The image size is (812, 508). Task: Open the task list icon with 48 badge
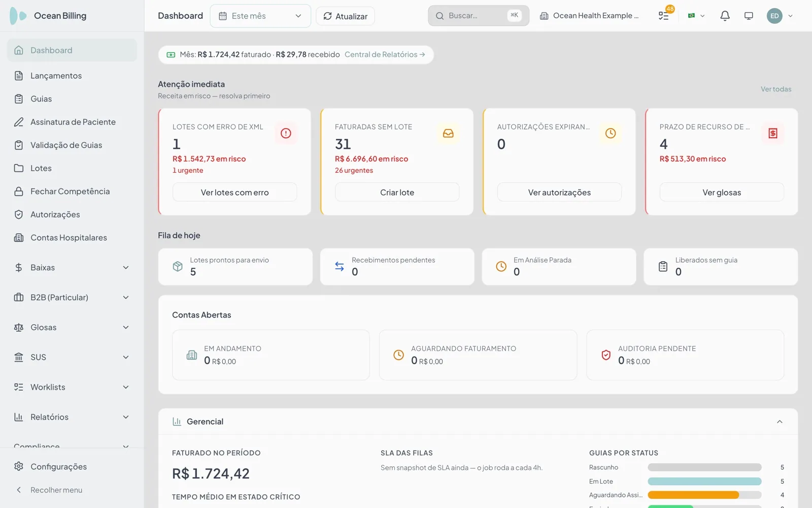tap(664, 15)
